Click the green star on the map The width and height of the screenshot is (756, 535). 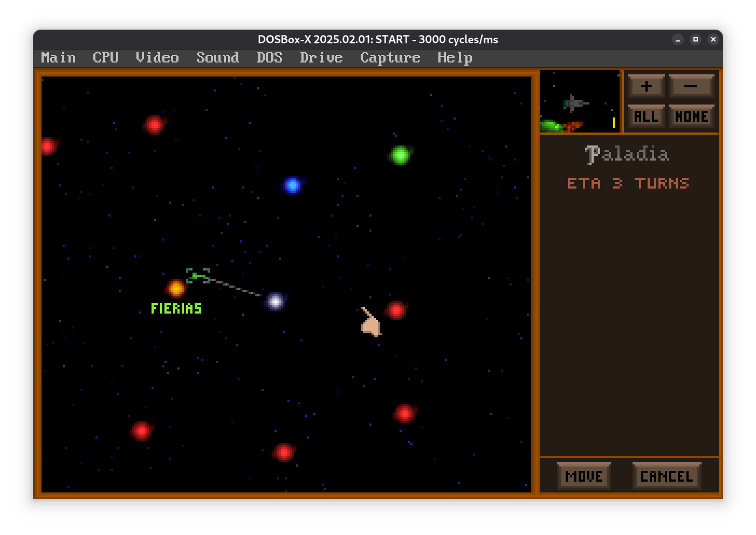click(x=400, y=155)
